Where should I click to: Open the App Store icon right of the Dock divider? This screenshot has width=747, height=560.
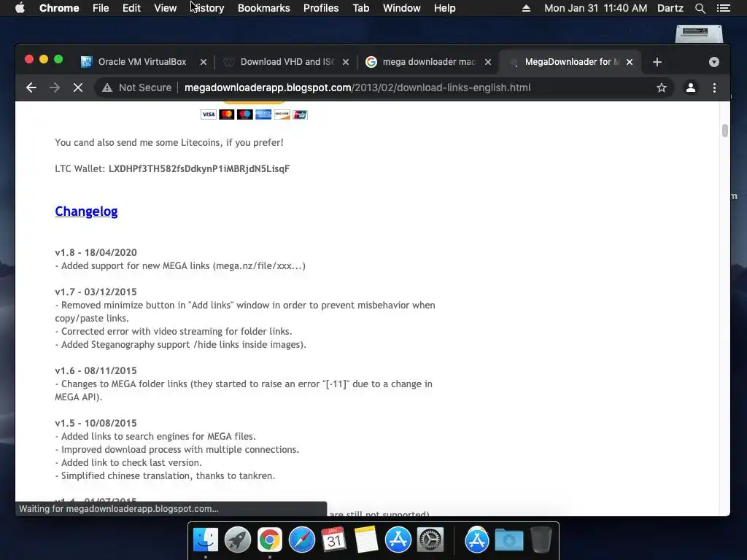click(477, 540)
